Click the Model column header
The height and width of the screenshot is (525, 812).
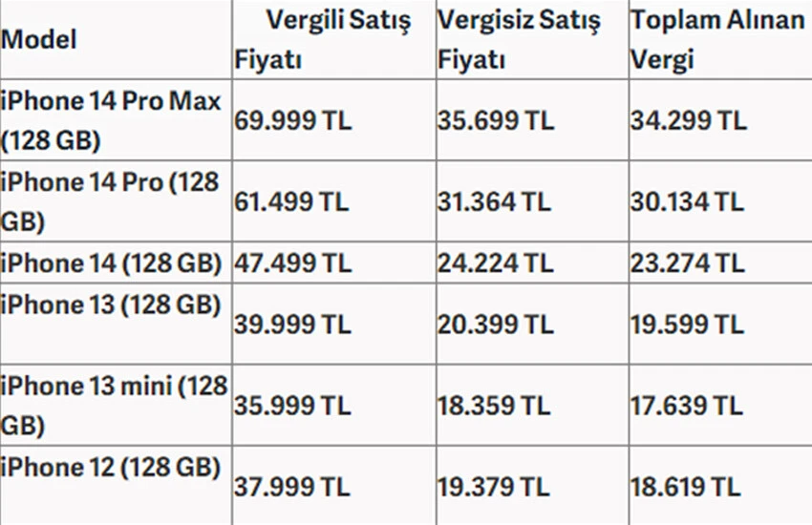(39, 40)
